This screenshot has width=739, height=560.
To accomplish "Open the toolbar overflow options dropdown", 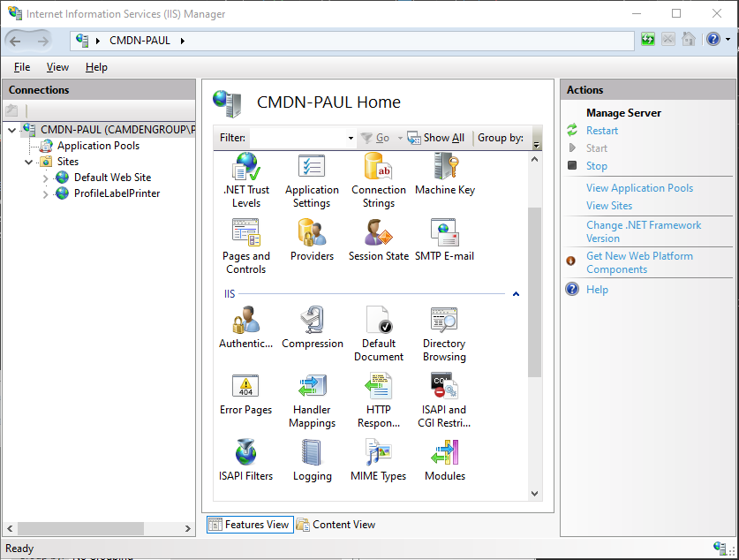I will (x=536, y=145).
